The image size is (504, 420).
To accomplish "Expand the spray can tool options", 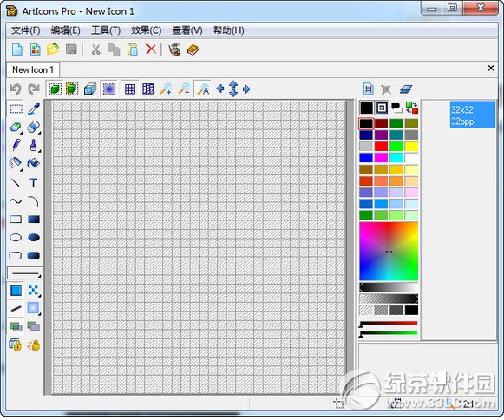I will [21, 169].
